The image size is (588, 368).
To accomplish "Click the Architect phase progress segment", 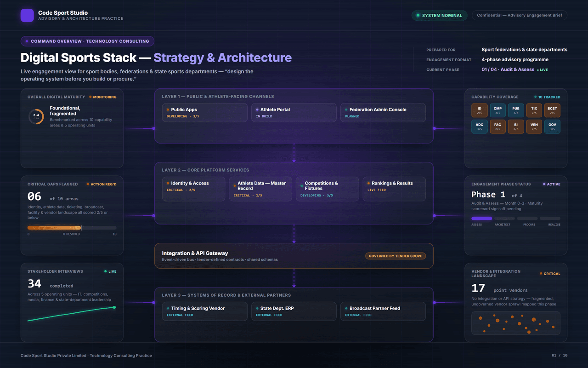I will pos(504,218).
